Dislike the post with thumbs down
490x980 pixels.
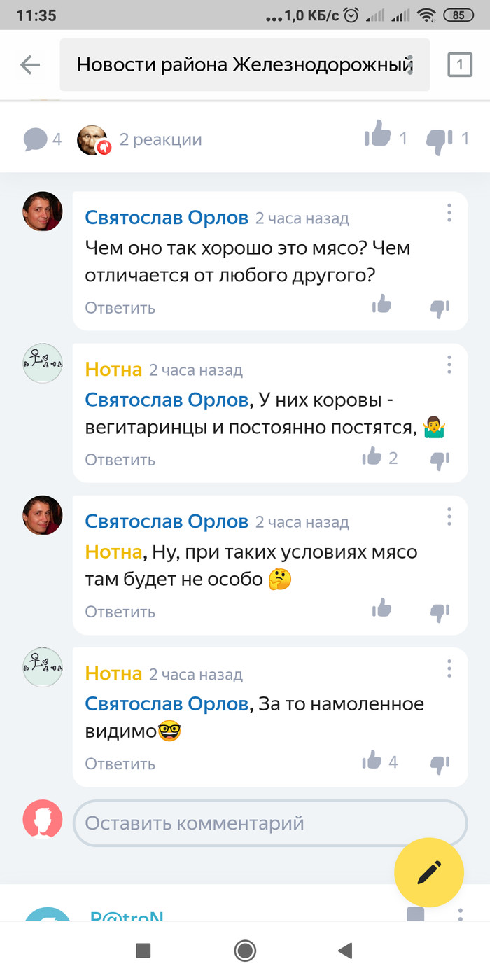[440, 140]
